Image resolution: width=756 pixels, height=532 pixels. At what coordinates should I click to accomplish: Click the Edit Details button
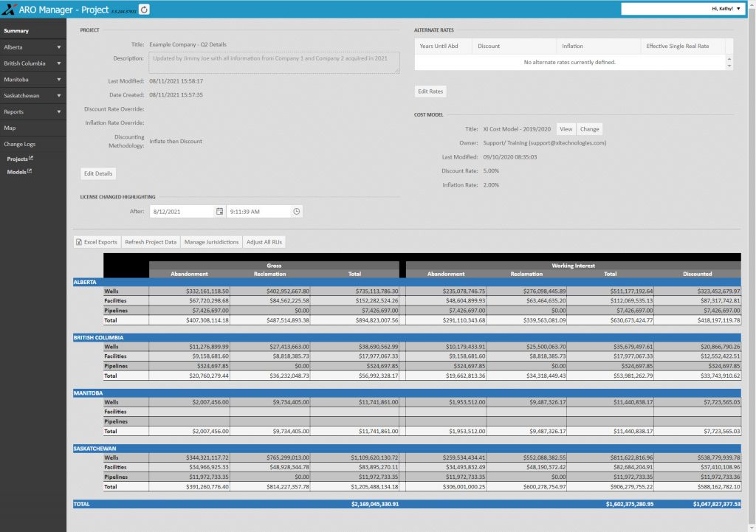[98, 173]
